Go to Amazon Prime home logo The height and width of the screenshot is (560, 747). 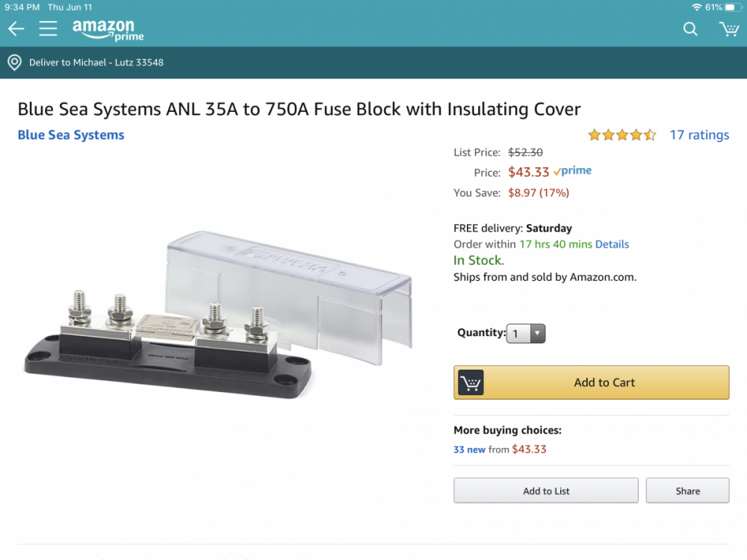click(x=108, y=30)
